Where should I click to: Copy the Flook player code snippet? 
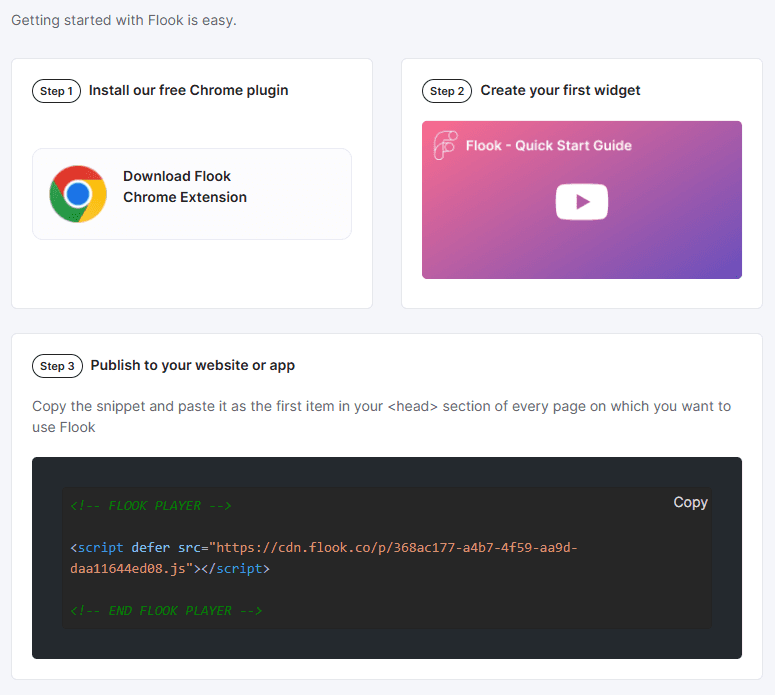click(690, 502)
